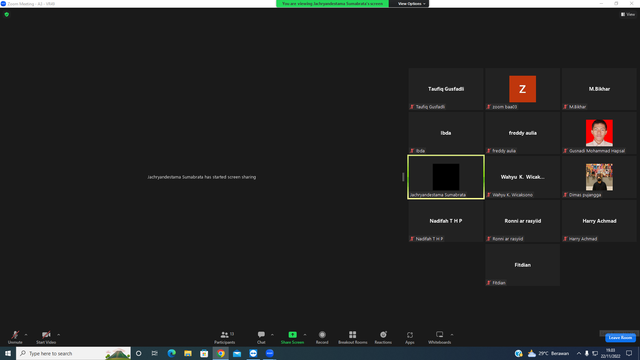Click the help globe icon in taskbar
Screen dimensions: 640x360
tap(518, 353)
